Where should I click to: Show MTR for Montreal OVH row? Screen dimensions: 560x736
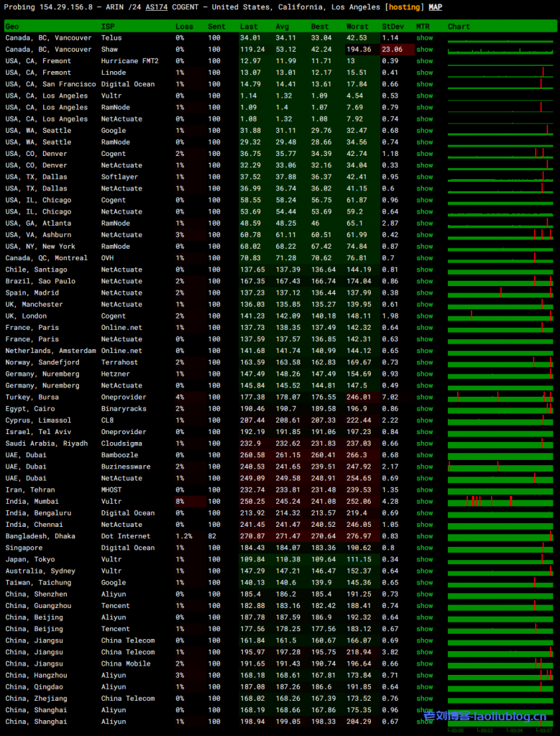(x=424, y=258)
